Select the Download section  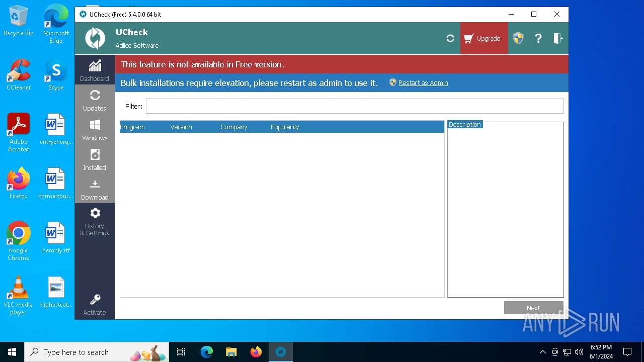[x=95, y=189]
